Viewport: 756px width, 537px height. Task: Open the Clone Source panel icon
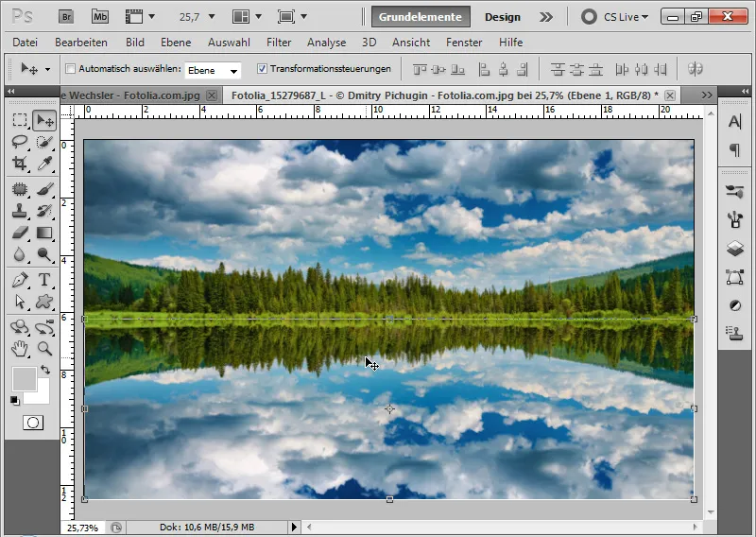(735, 334)
